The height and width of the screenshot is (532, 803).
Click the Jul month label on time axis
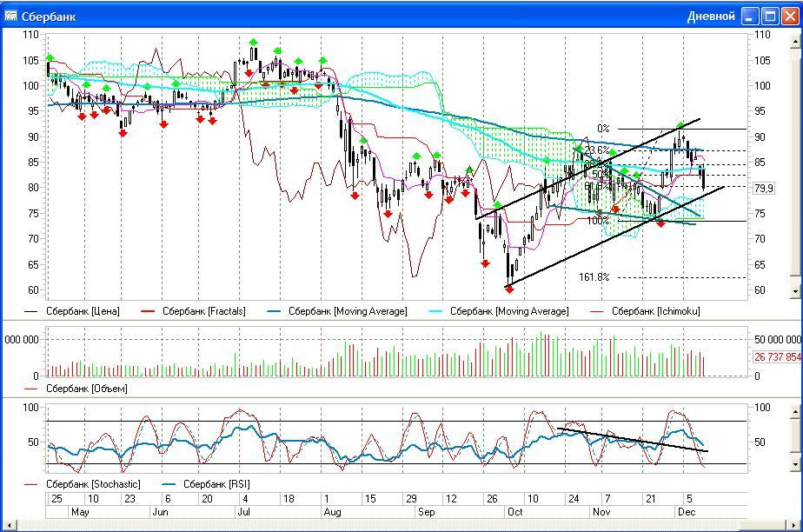tap(243, 512)
